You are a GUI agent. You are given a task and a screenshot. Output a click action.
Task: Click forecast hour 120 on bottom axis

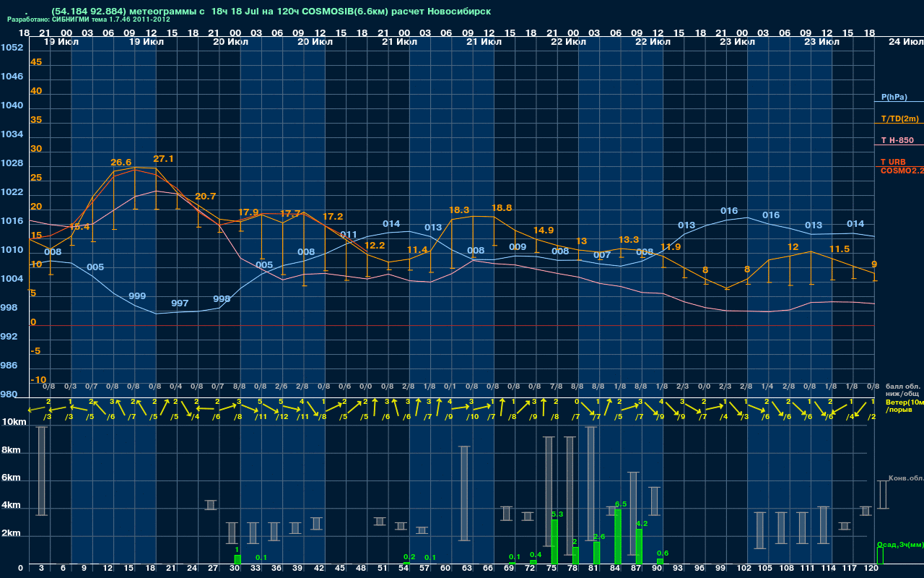pyautogui.click(x=871, y=569)
